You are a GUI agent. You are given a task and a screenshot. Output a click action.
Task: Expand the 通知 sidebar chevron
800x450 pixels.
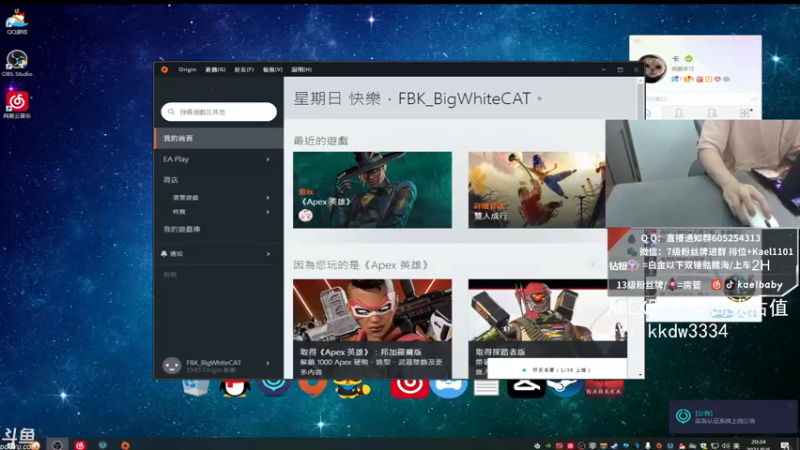[268, 254]
